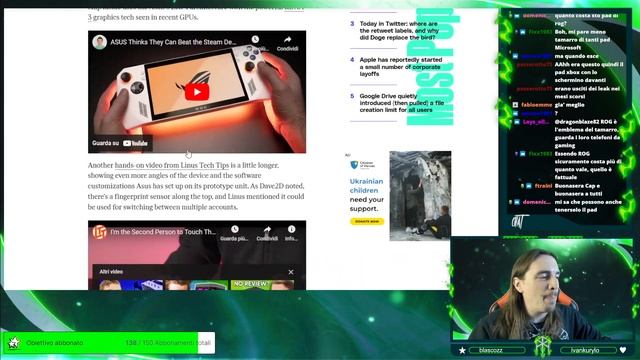Open I'm the Second Person to Touch video title
The width and height of the screenshot is (640, 360).
pyautogui.click(x=163, y=232)
